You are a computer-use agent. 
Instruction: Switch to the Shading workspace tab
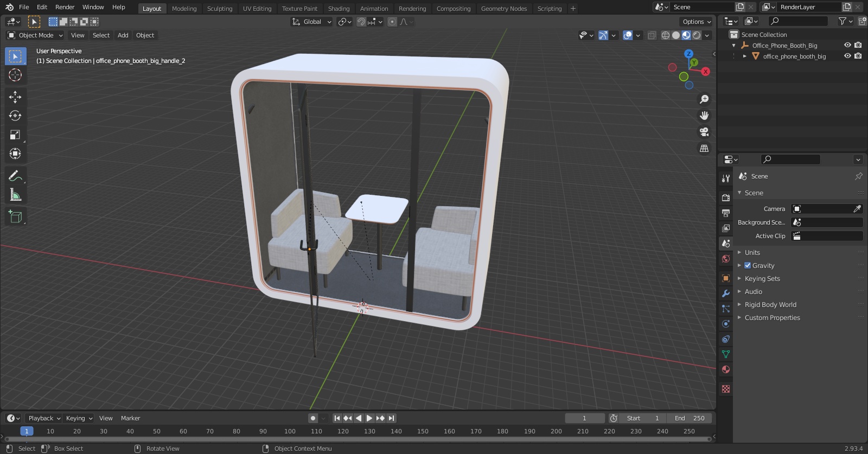pyautogui.click(x=339, y=8)
